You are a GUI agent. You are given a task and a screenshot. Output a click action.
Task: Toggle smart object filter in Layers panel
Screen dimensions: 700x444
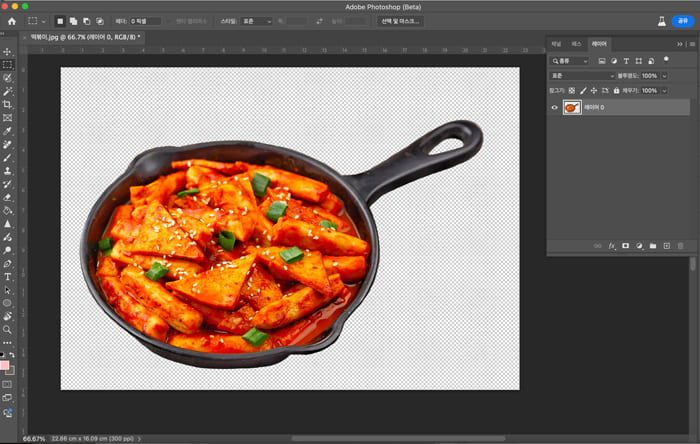click(x=651, y=61)
